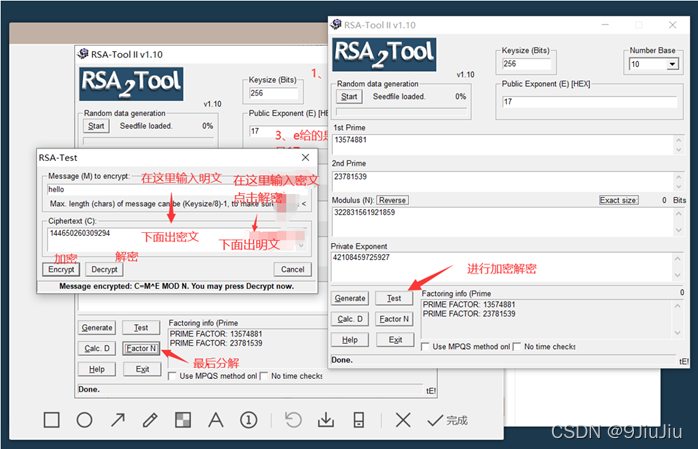Click Private Exponent scrollbar up arrow
The height and width of the screenshot is (449, 698).
pyautogui.click(x=678, y=259)
